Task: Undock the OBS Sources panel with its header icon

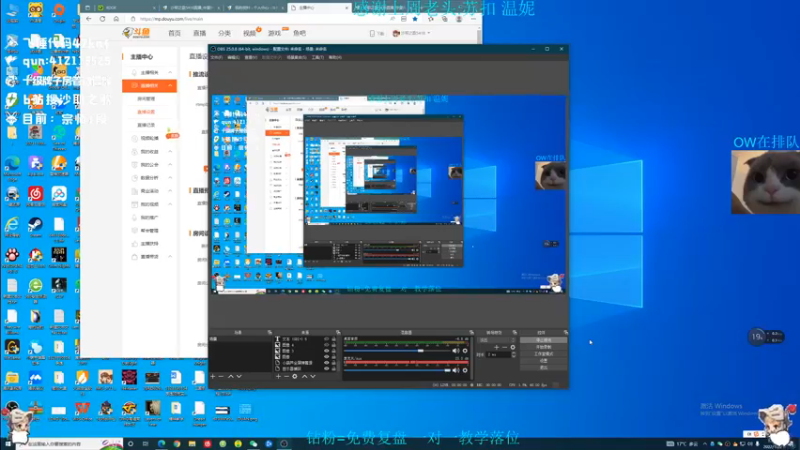Action: (x=338, y=332)
